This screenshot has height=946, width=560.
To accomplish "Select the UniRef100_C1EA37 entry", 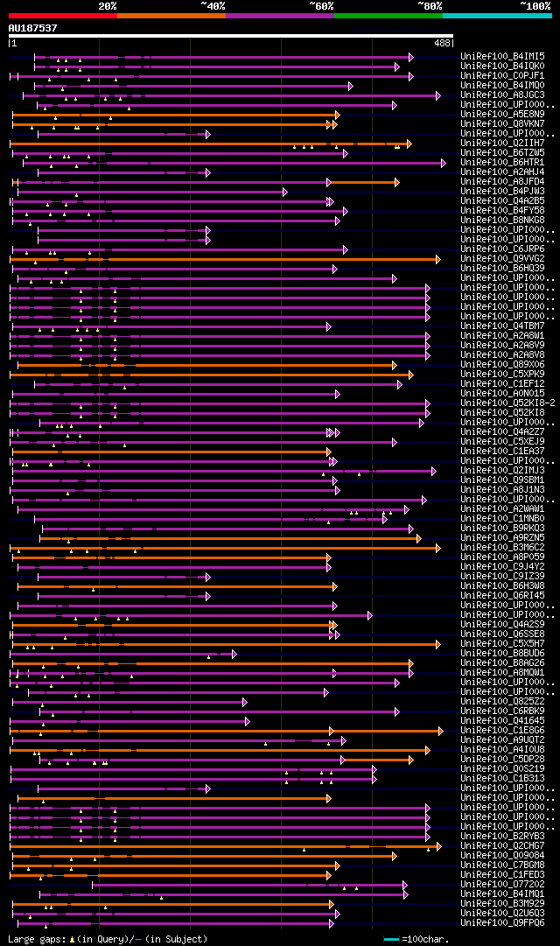I will click(x=502, y=452).
